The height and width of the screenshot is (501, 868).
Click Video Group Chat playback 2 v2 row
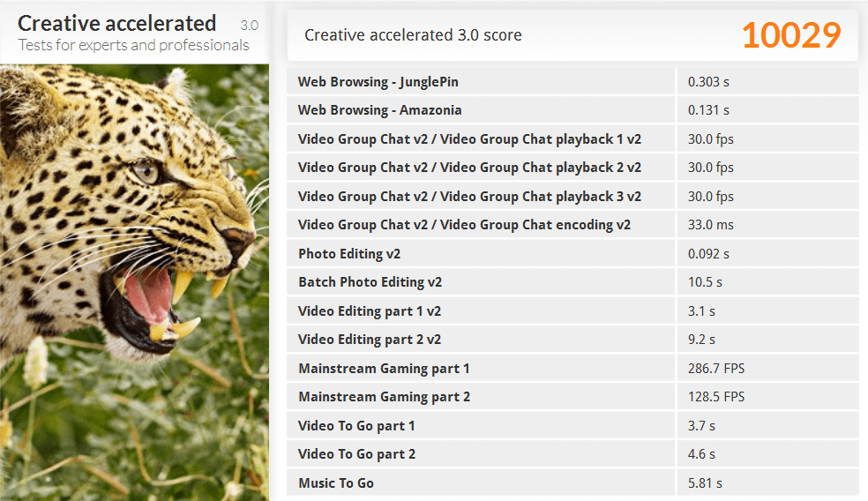pos(572,168)
